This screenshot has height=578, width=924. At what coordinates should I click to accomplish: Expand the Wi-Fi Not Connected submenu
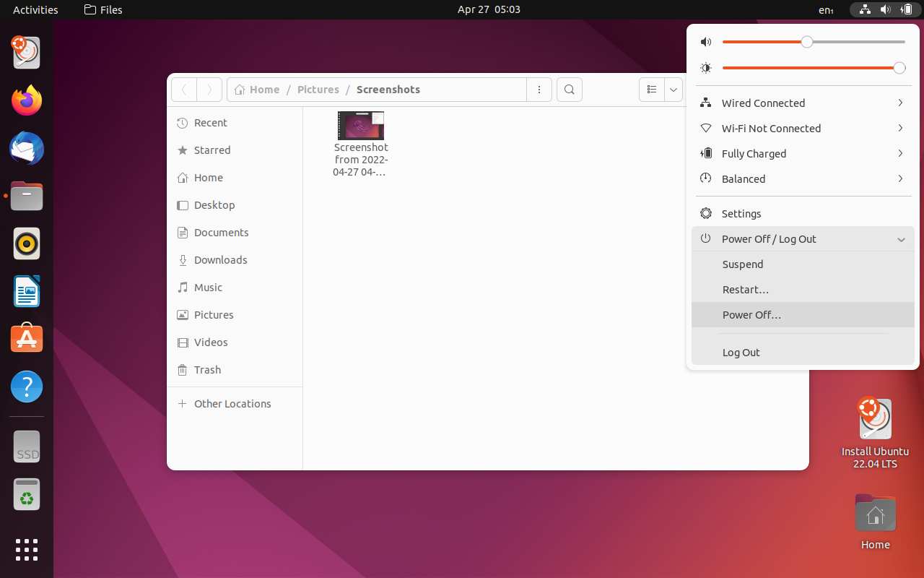pos(803,129)
